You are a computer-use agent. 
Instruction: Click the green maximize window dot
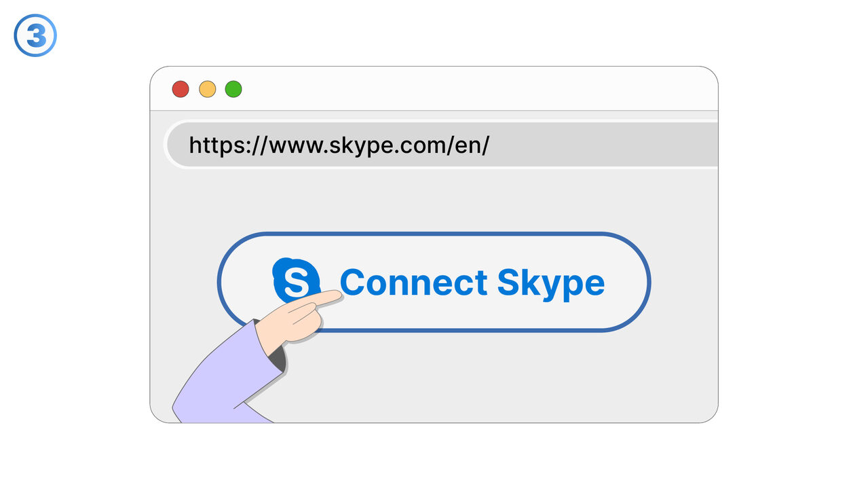(x=233, y=89)
